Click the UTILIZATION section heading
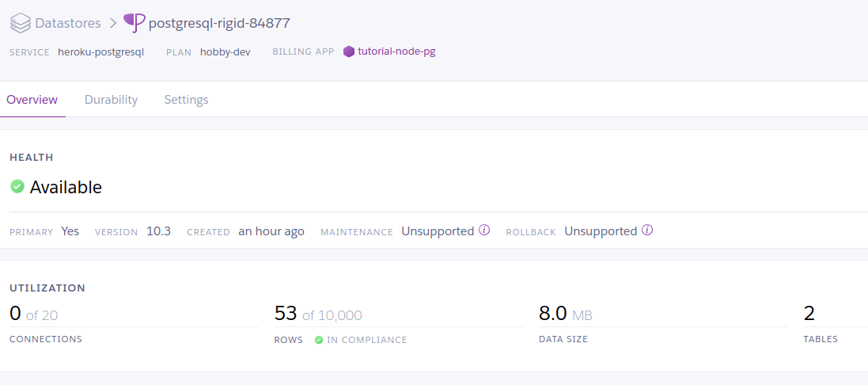 click(x=47, y=288)
